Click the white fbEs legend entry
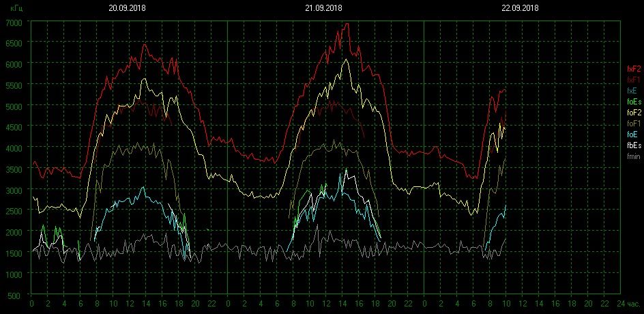 pos(633,145)
